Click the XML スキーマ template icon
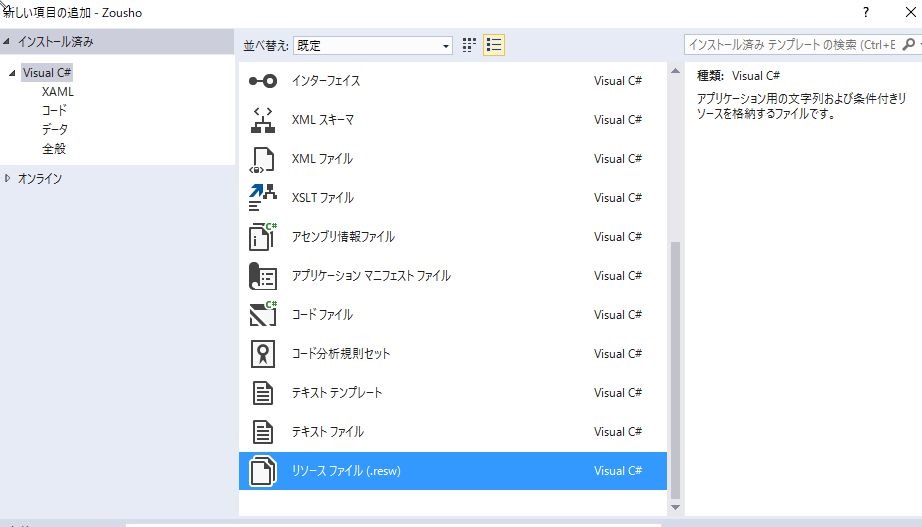Viewport: 922px width, 527px height. [x=262, y=120]
